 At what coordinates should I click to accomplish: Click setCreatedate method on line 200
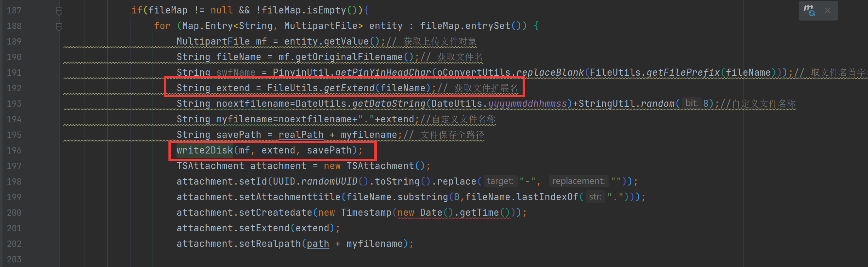pos(276,213)
